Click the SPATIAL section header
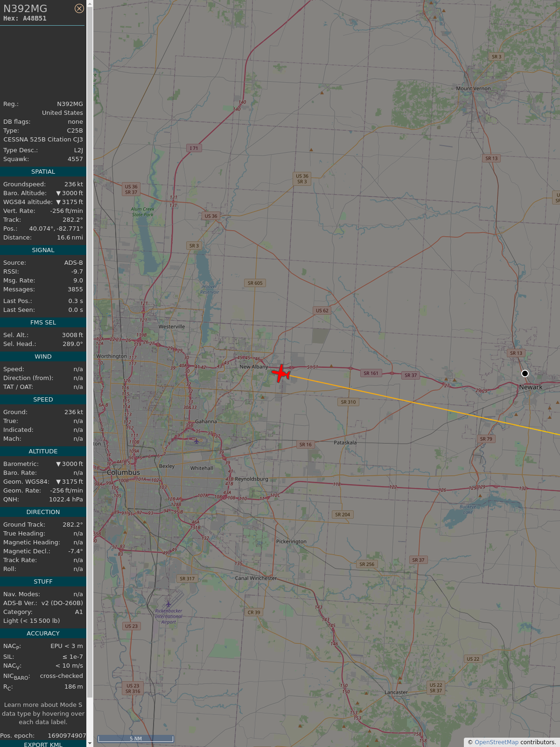 (43, 172)
